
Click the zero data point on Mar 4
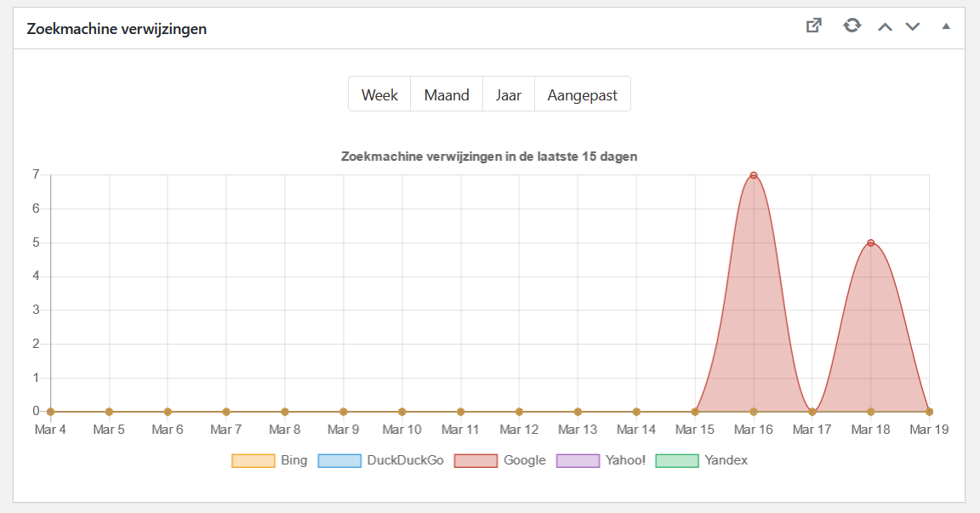[x=51, y=412]
